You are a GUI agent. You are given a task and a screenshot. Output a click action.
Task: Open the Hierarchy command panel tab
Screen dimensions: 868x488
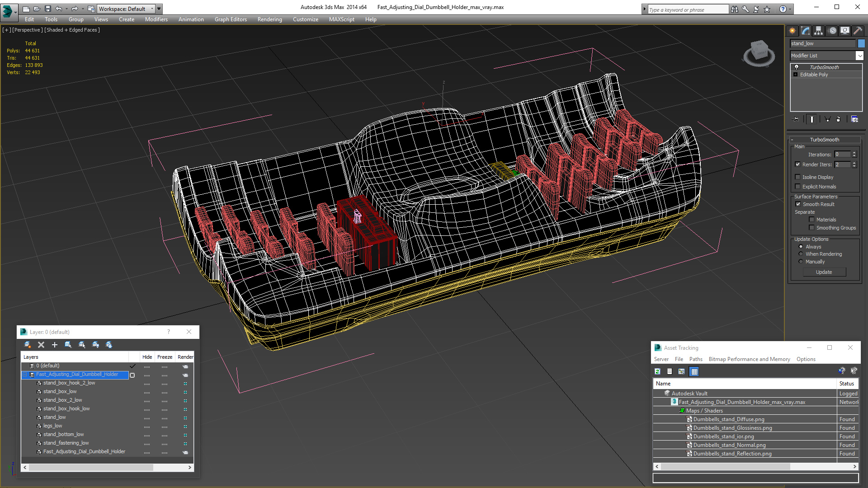click(818, 31)
